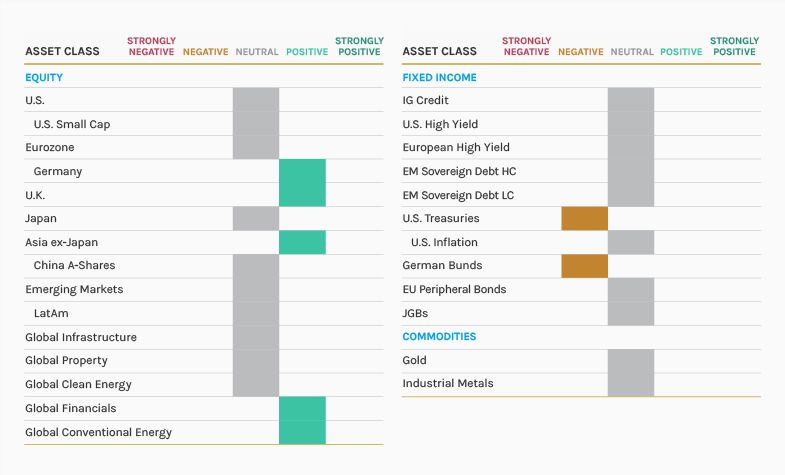Select the green Positive cell for Germany
Image resolution: width=785 pixels, height=475 pixels.
point(302,171)
